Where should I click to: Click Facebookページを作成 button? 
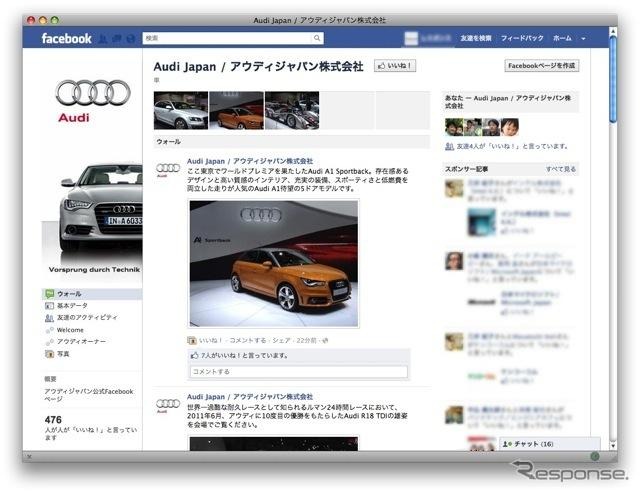(542, 66)
